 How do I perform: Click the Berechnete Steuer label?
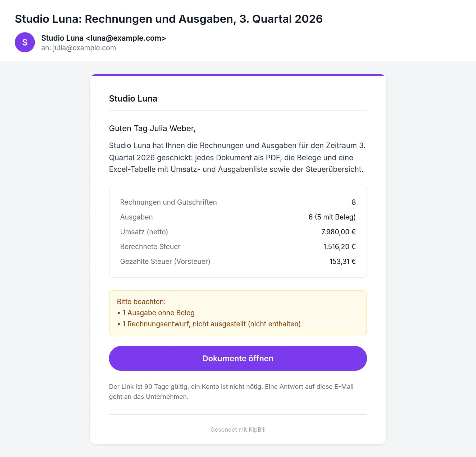(x=150, y=246)
